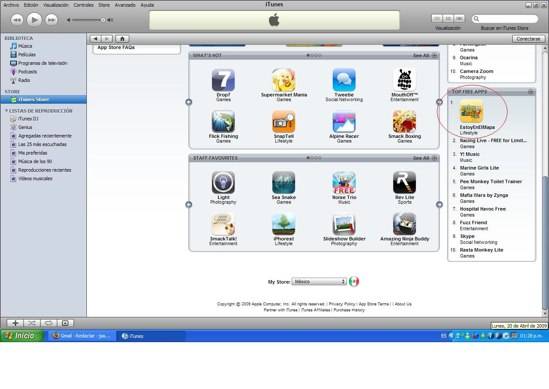Image resolution: width=549 pixels, height=389 pixels.
Task: Open the Avanzado menu
Action: coord(125,5)
